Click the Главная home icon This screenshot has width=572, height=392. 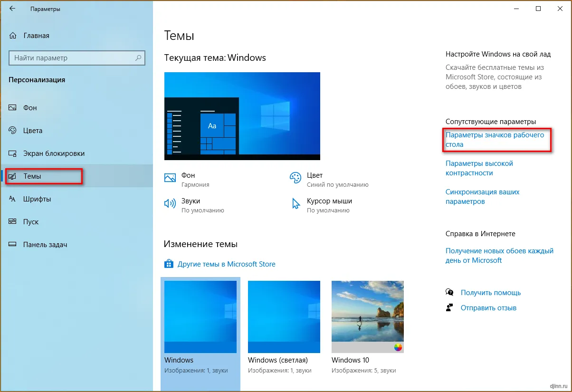point(13,35)
